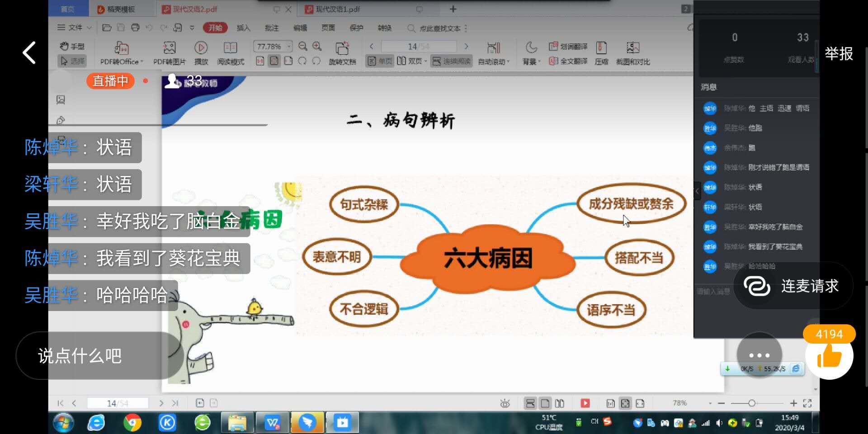Screen dimensions: 868x434
Task: Jump to the last page in the status bar
Action: [x=175, y=403]
